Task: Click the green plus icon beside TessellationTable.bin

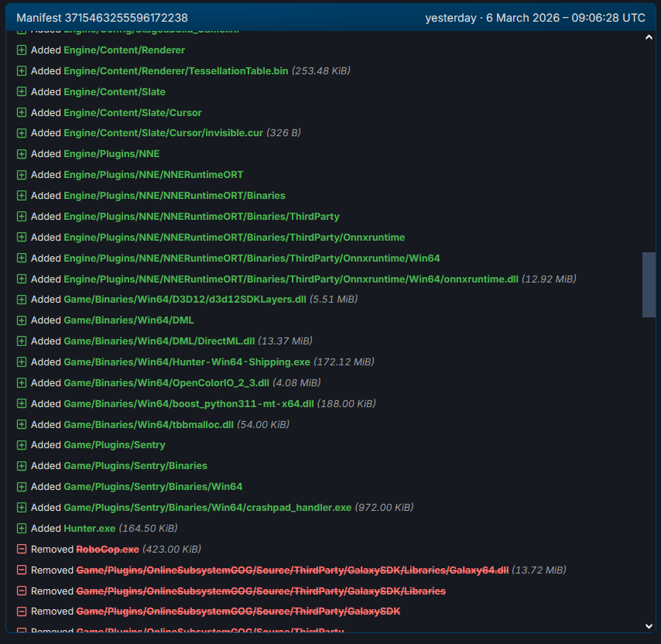Action: [22, 71]
